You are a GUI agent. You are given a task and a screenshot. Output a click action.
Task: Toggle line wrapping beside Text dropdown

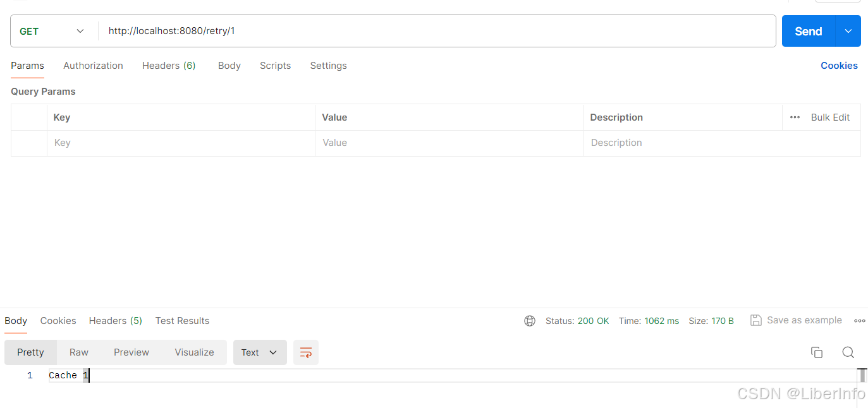tap(305, 352)
